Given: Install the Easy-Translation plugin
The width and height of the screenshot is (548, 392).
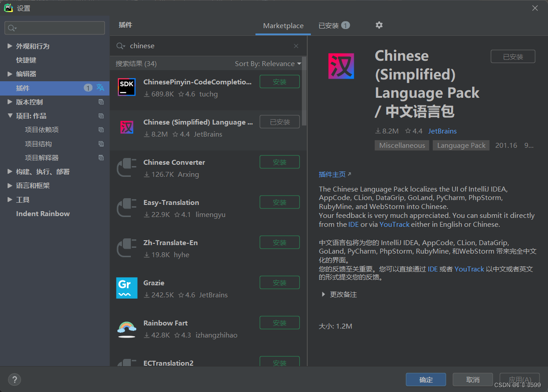Looking at the screenshot, I should tap(280, 202).
